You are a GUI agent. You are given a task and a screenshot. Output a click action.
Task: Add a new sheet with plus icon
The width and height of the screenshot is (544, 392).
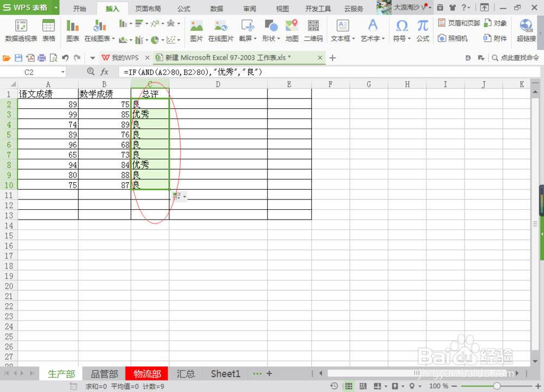(x=269, y=374)
